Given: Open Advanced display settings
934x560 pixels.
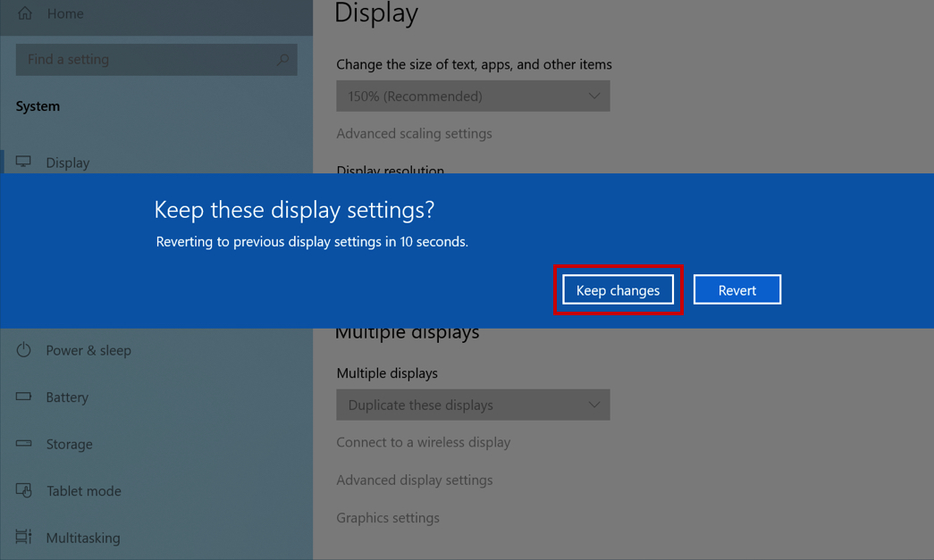Looking at the screenshot, I should click(415, 480).
